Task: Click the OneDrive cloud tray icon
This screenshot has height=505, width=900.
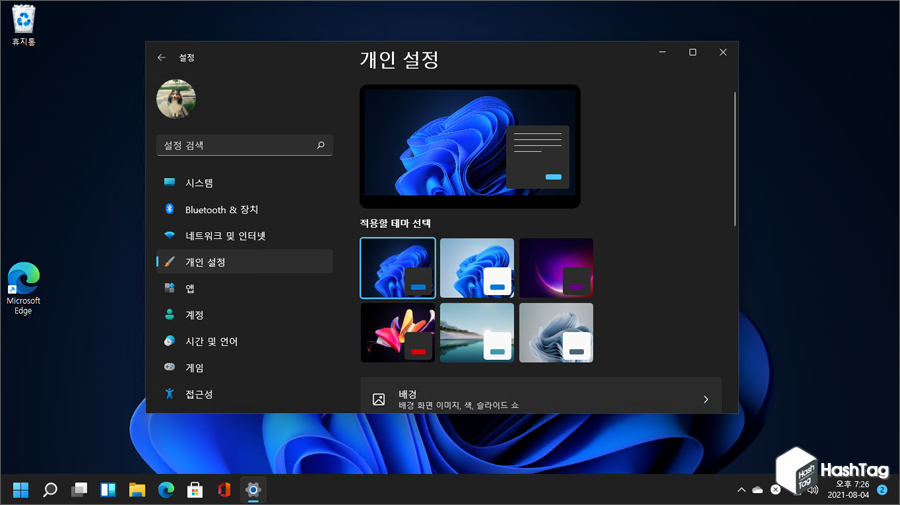Action: coord(758,490)
